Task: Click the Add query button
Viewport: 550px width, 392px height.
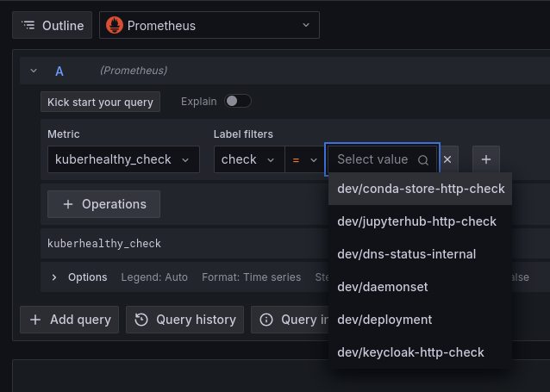Action: pos(70,320)
